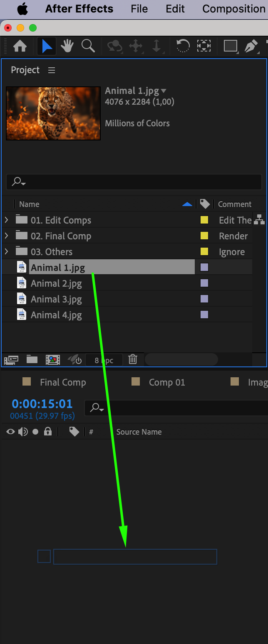Click the label color swatch for Animal 2.jpg

pyautogui.click(x=204, y=283)
